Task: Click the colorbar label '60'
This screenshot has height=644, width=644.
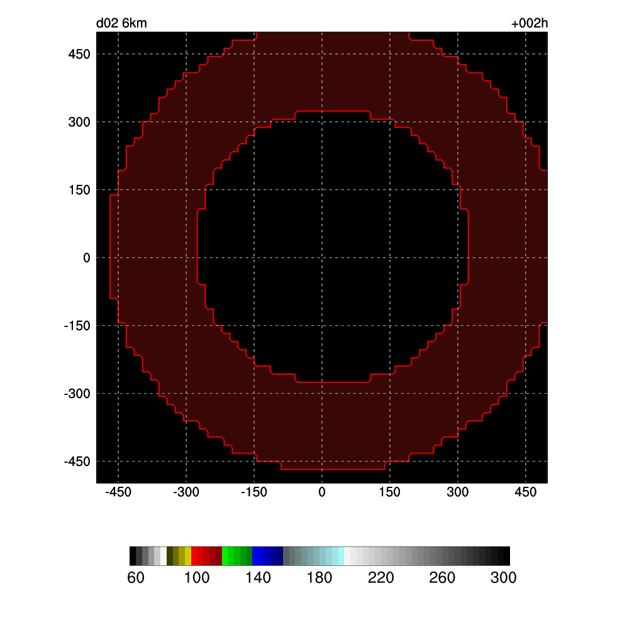Action: pyautogui.click(x=135, y=578)
